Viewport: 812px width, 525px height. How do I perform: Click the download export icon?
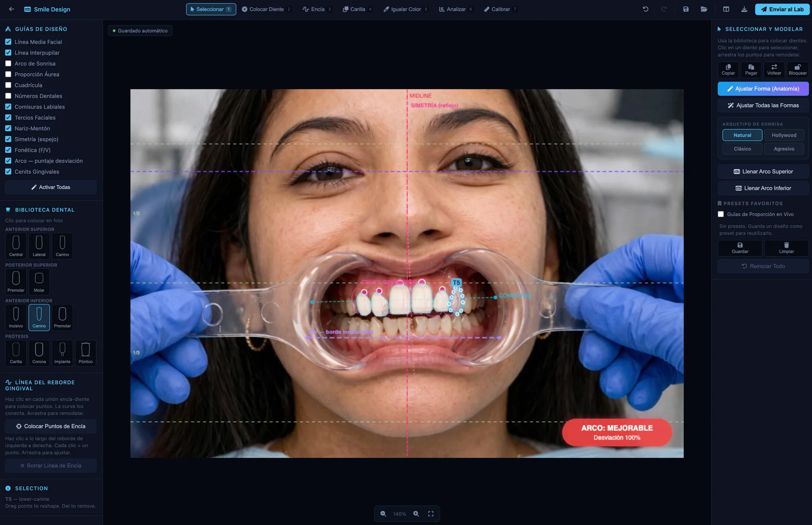click(744, 9)
